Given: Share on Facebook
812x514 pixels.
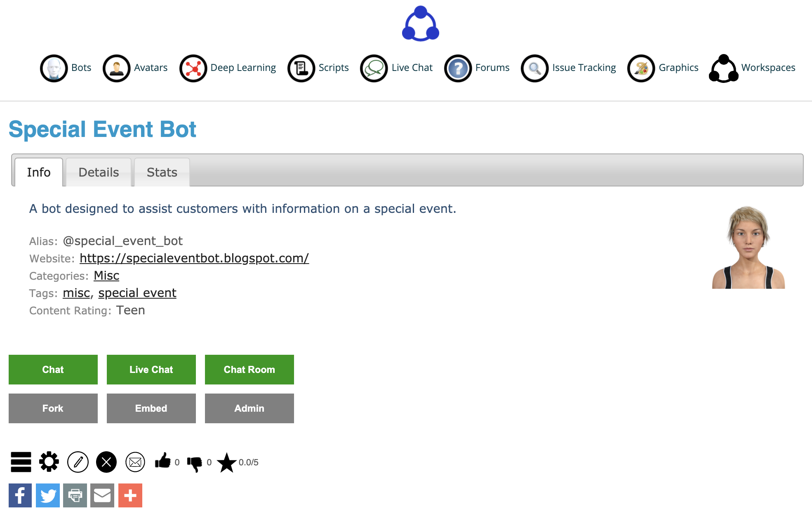Looking at the screenshot, I should coord(20,495).
